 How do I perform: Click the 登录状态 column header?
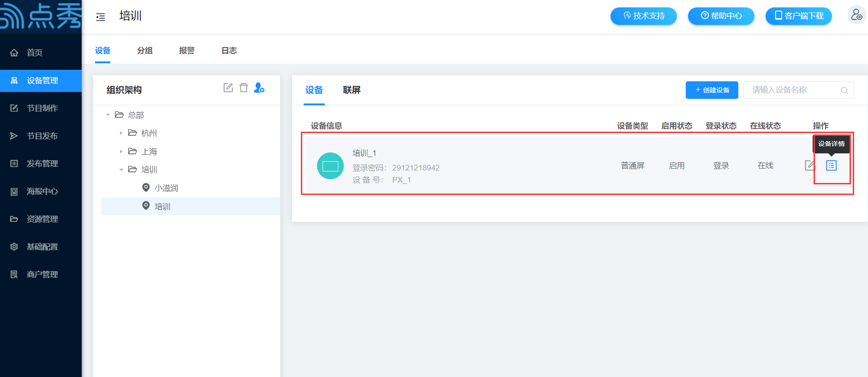(x=721, y=126)
